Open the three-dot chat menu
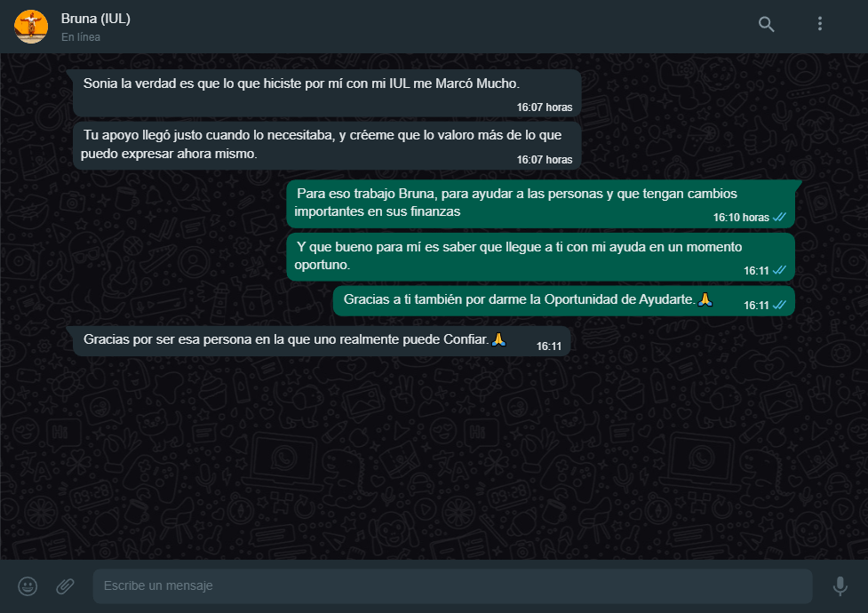 820,23
